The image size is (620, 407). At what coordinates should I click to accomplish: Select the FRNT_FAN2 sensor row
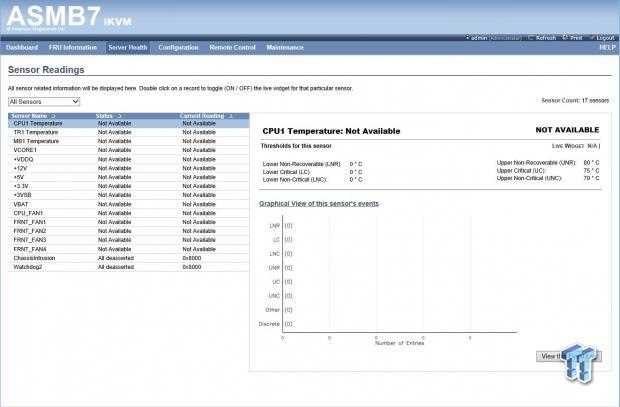129,231
